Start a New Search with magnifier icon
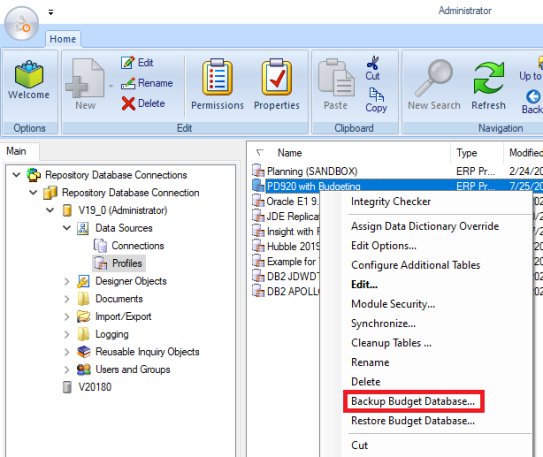The height and width of the screenshot is (457, 543). coord(434,78)
